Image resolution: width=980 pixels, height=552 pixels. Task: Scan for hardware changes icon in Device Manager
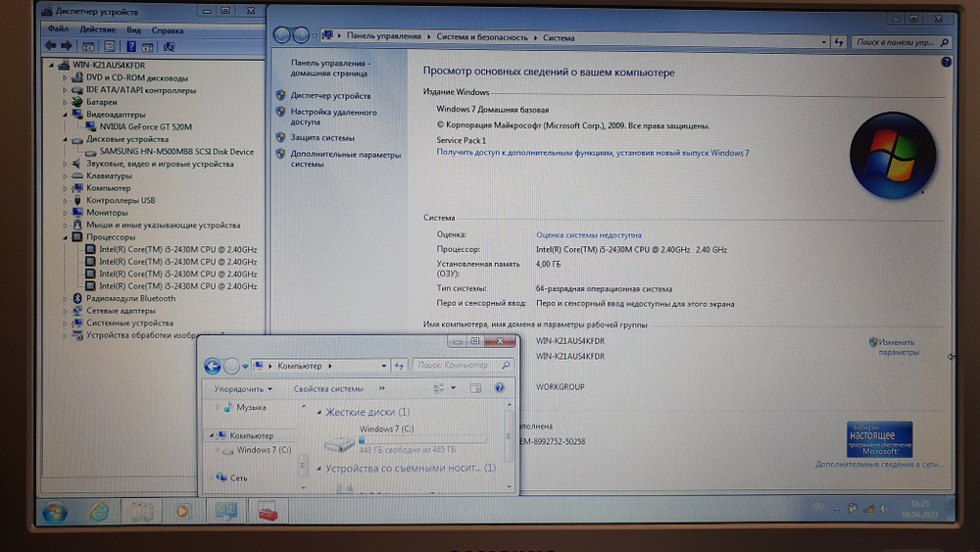[x=169, y=47]
